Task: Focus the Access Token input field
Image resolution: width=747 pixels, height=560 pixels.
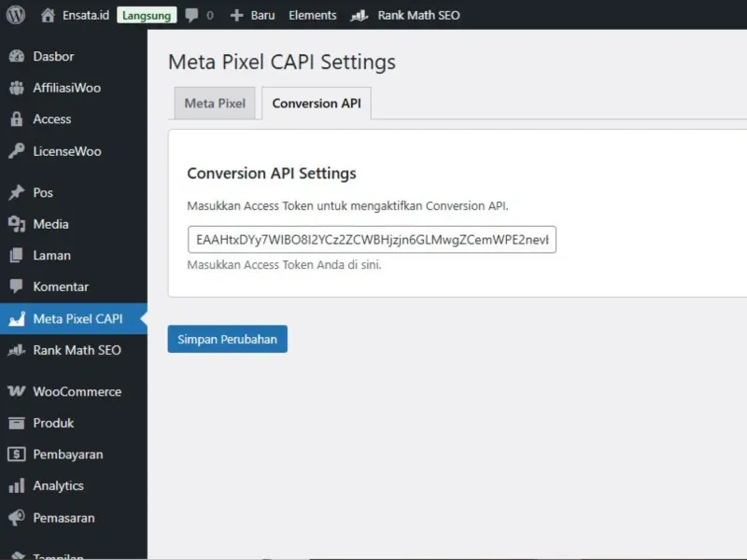Action: tap(372, 240)
